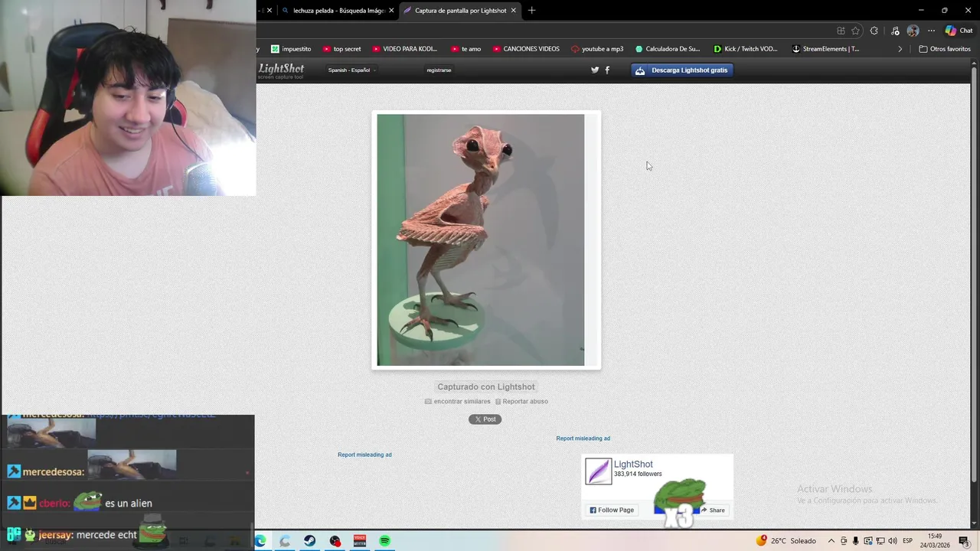Open the 'VIDEO PARA KODI...' bookmark

click(404, 49)
